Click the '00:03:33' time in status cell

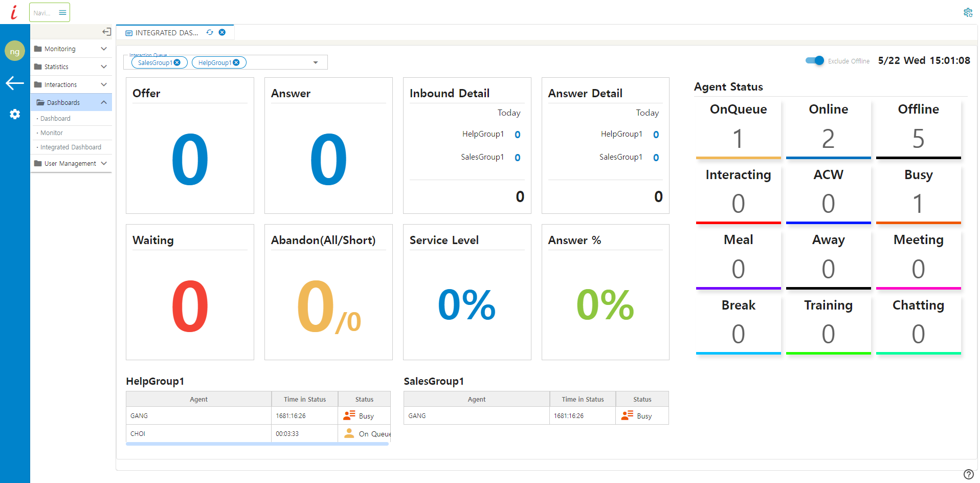click(x=304, y=433)
